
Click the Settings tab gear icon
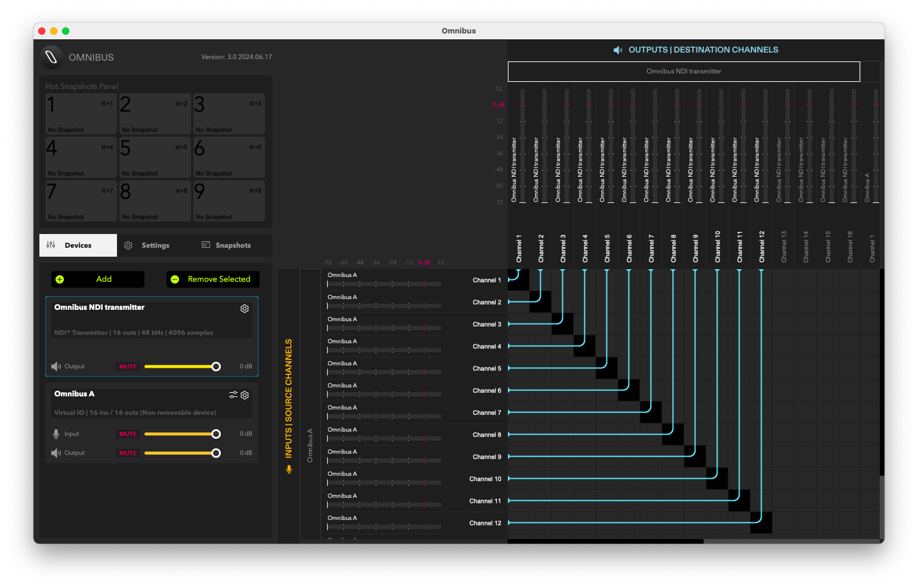[128, 245]
